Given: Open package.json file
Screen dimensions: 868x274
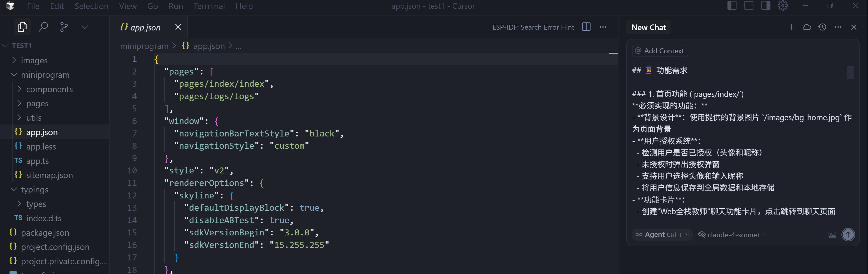Looking at the screenshot, I should tap(55, 232).
